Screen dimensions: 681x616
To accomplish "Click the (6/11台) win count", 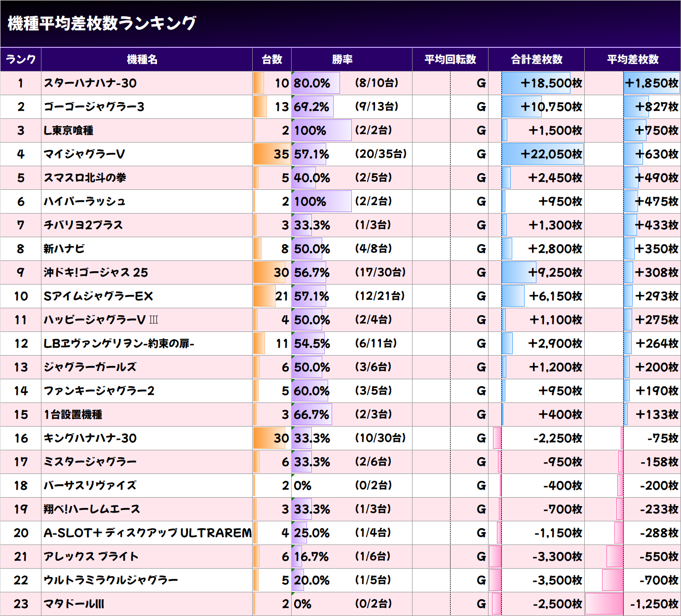I will [376, 343].
